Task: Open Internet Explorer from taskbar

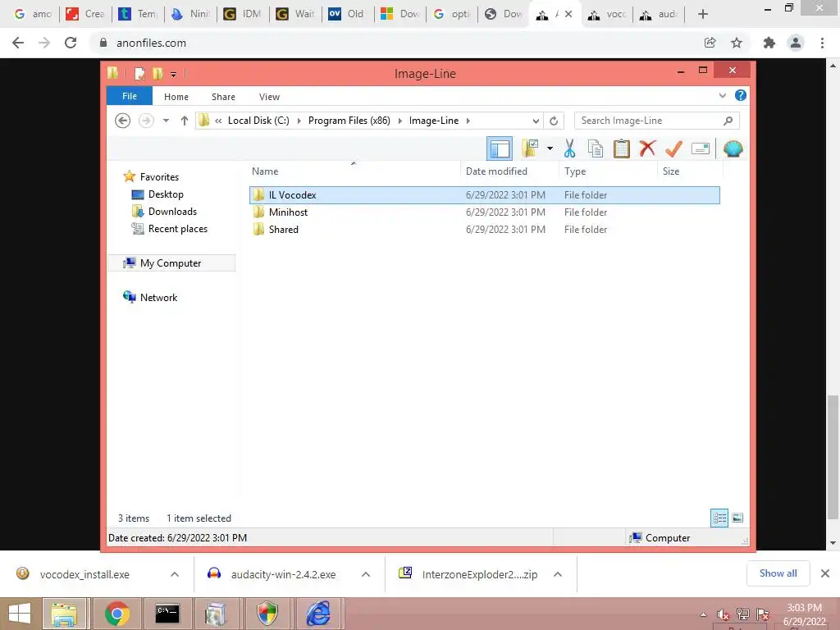Action: (318, 614)
